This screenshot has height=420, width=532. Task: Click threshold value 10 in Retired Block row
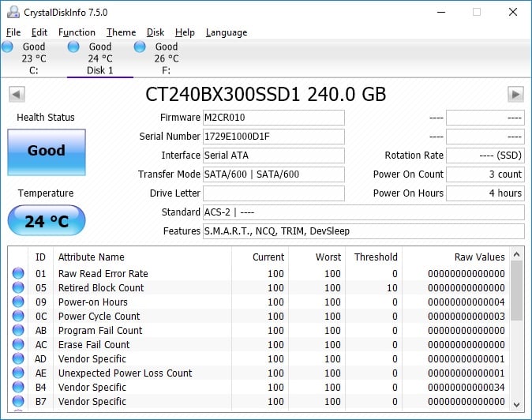(392, 288)
